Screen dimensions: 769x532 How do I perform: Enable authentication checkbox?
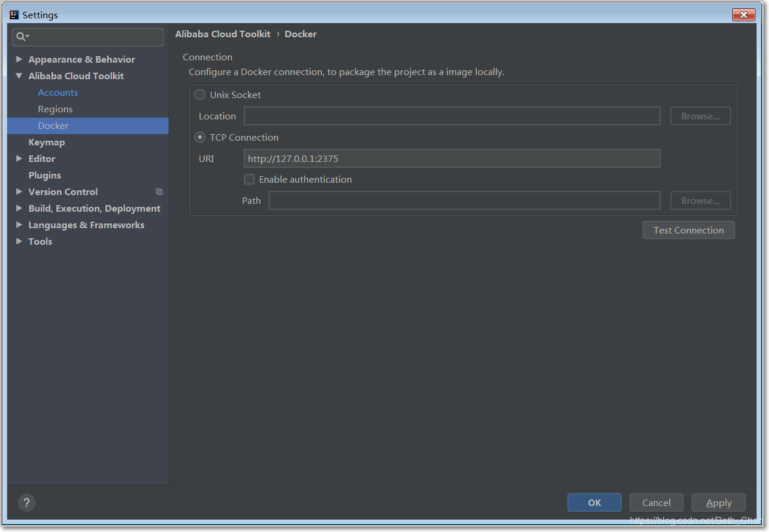[x=250, y=179]
